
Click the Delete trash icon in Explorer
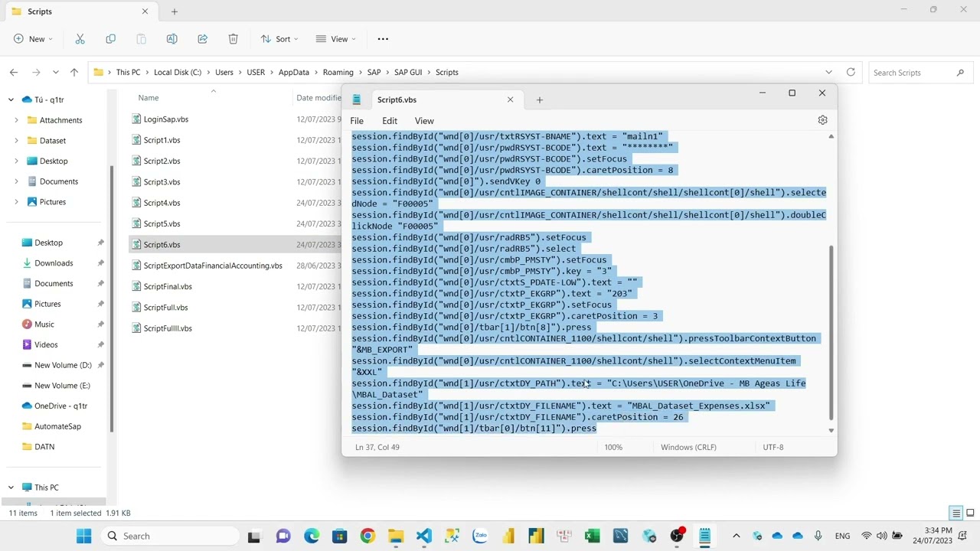233,39
